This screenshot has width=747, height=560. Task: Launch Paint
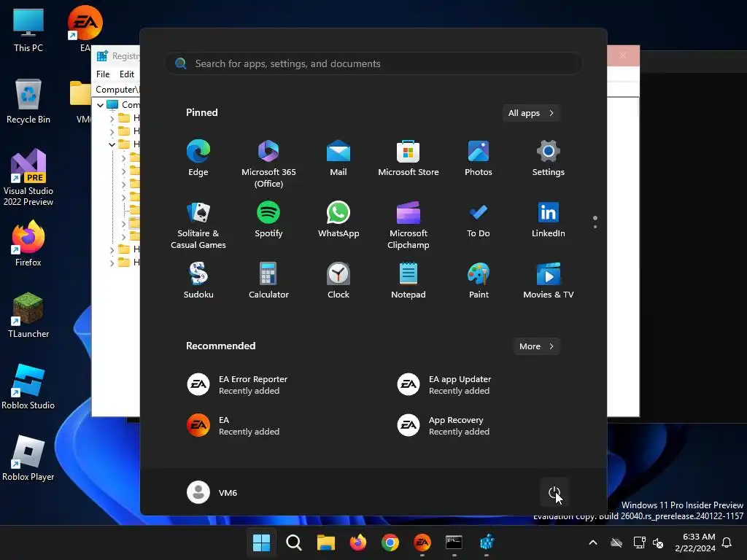479,281
